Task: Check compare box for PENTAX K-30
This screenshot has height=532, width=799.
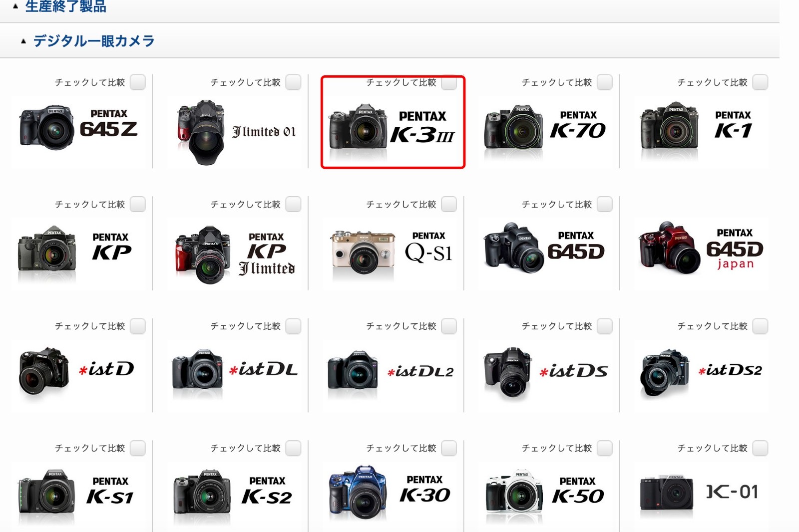Action: [x=449, y=448]
